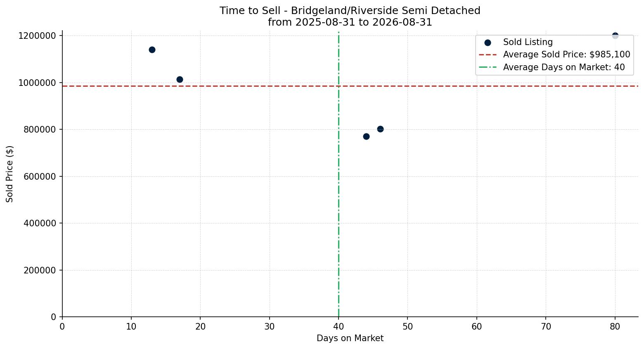Click the date range subtitle text

point(350,22)
